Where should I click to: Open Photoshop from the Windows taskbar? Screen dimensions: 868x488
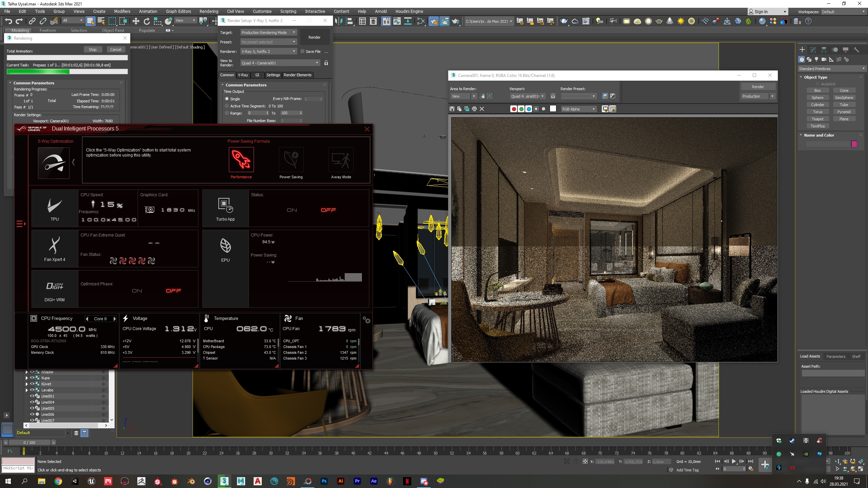(x=324, y=481)
